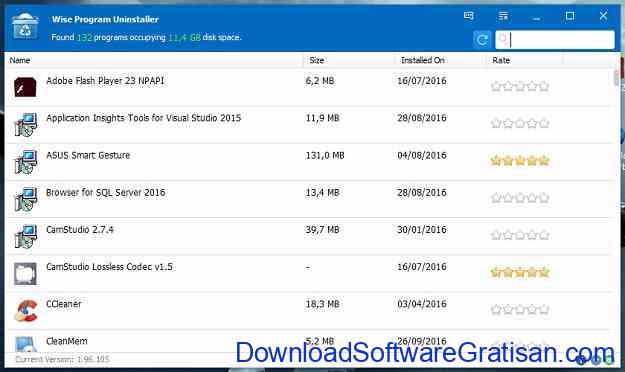Click the 04/08/2016 install date
The image size is (625, 372).
pos(422,155)
